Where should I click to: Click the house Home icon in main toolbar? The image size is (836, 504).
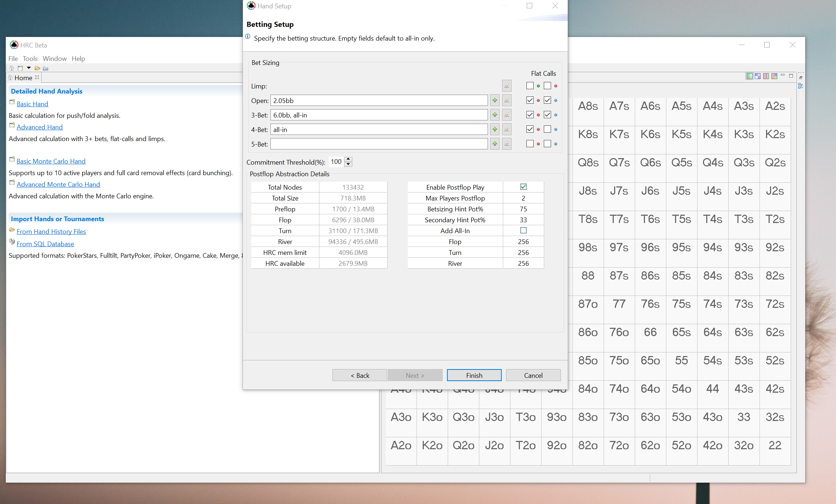12,68
